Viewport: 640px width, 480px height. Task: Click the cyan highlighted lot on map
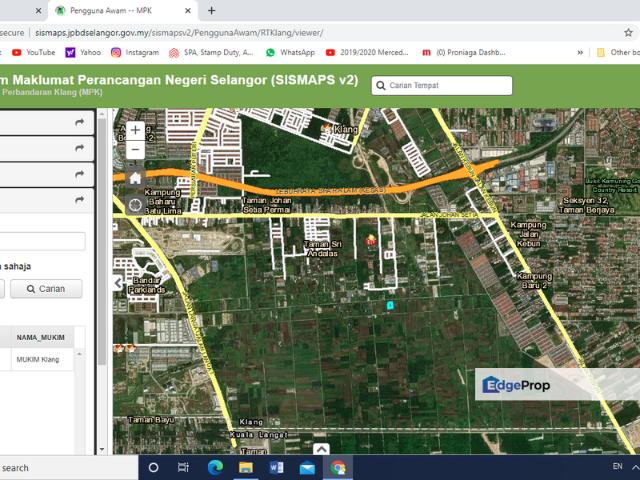tap(390, 305)
